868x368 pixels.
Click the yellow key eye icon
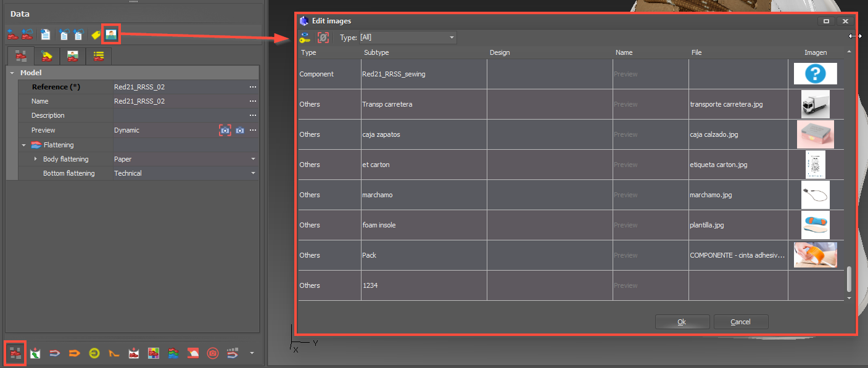click(305, 38)
